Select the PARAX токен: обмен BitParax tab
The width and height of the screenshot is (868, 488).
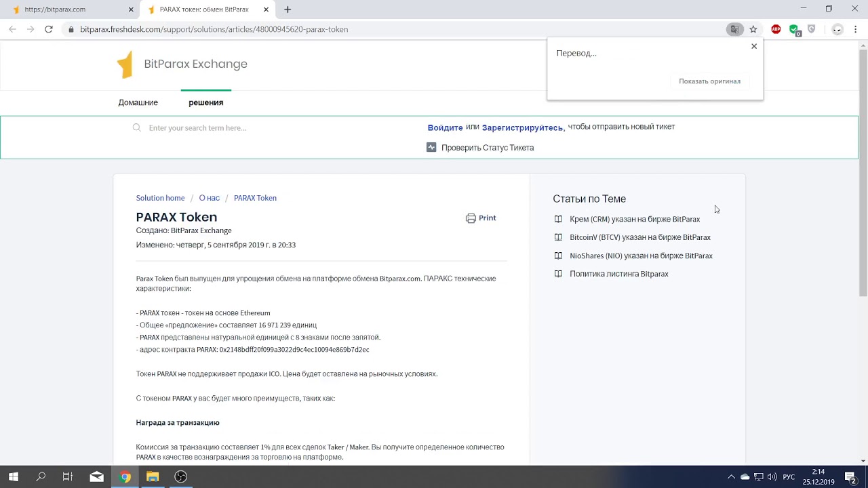point(208,9)
